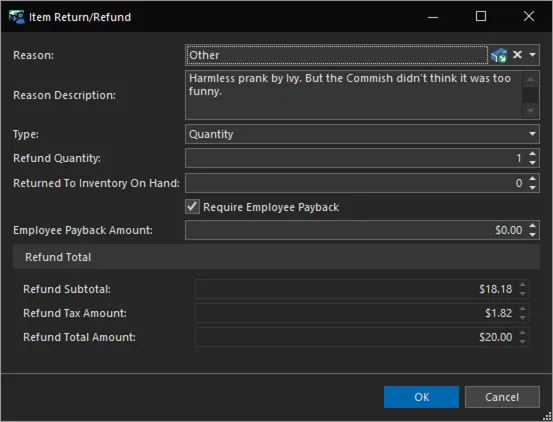Click the Reason Description scrollbar up arrow

tap(530, 79)
